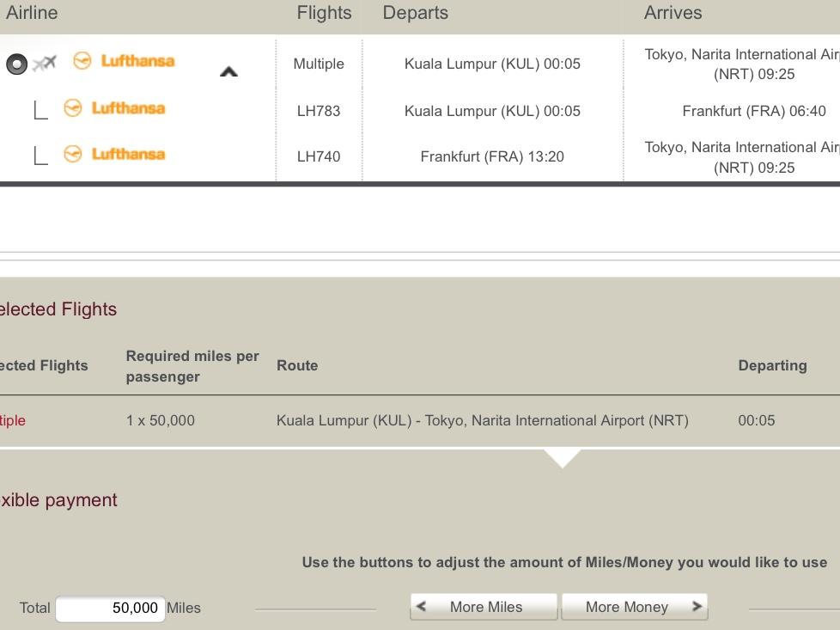
Task: Click the LH740 flight number
Action: 319,156
